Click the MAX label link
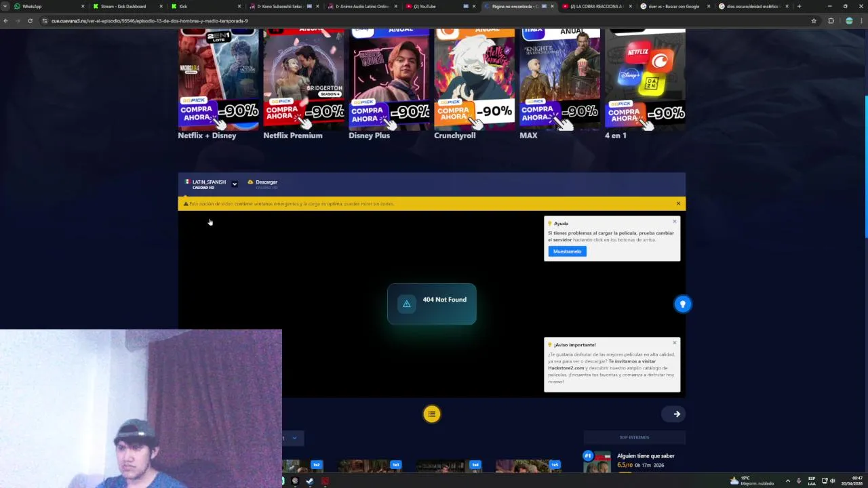Image resolution: width=868 pixels, height=488 pixels. pos(528,136)
